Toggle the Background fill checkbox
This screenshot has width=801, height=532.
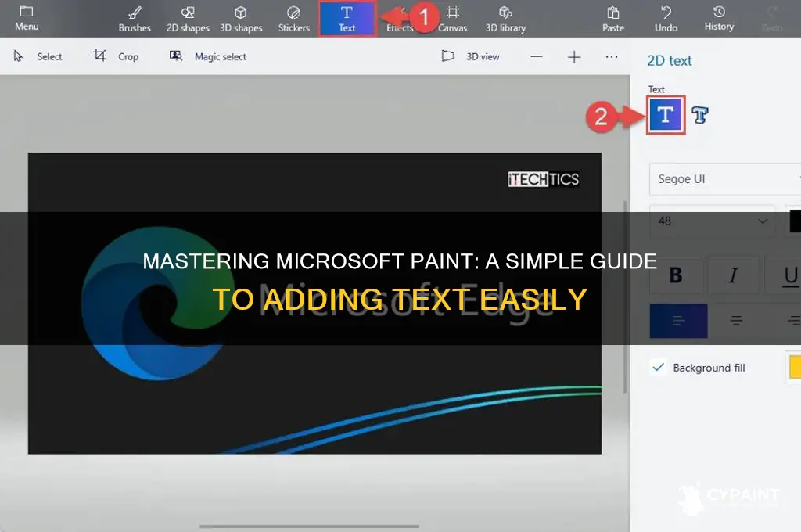(x=659, y=367)
